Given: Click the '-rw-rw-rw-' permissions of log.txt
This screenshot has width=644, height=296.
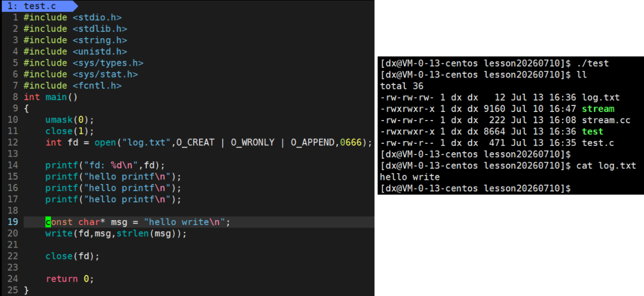Looking at the screenshot, I should tap(407, 97).
